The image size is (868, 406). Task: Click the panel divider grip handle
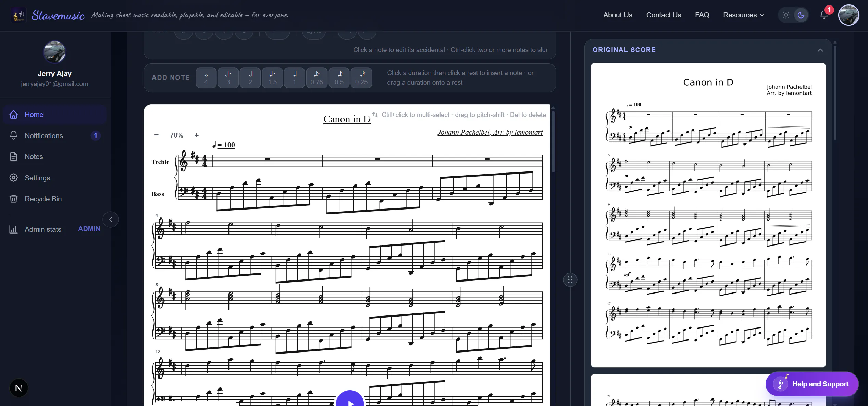click(x=570, y=280)
